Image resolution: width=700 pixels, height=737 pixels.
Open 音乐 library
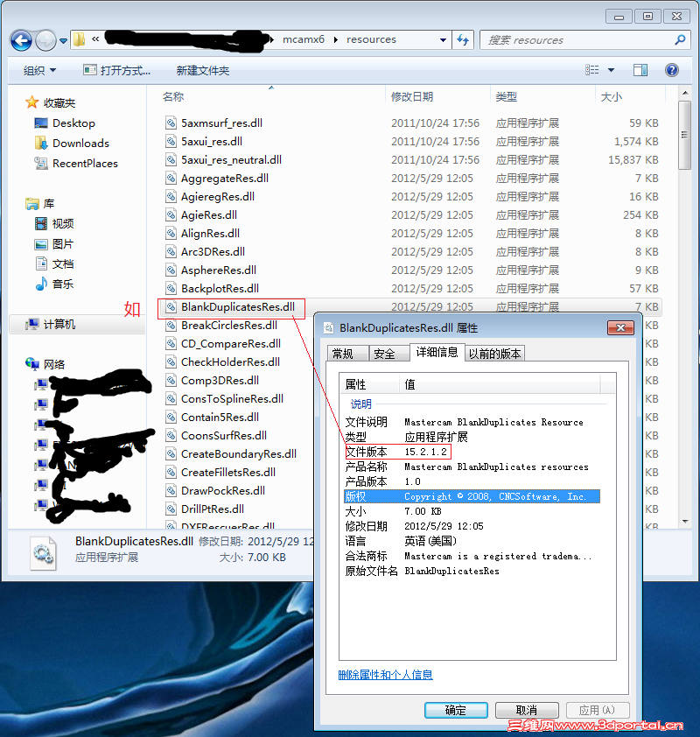pyautogui.click(x=54, y=284)
